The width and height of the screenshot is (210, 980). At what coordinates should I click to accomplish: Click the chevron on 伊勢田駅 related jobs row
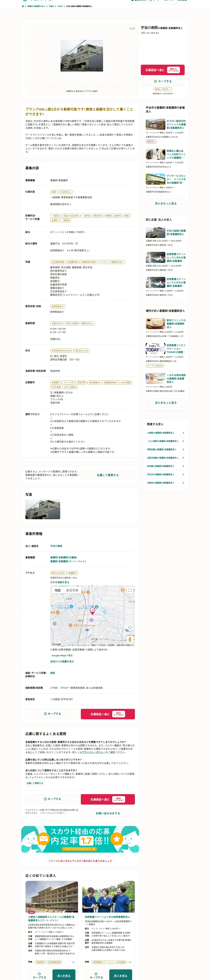tap(183, 450)
